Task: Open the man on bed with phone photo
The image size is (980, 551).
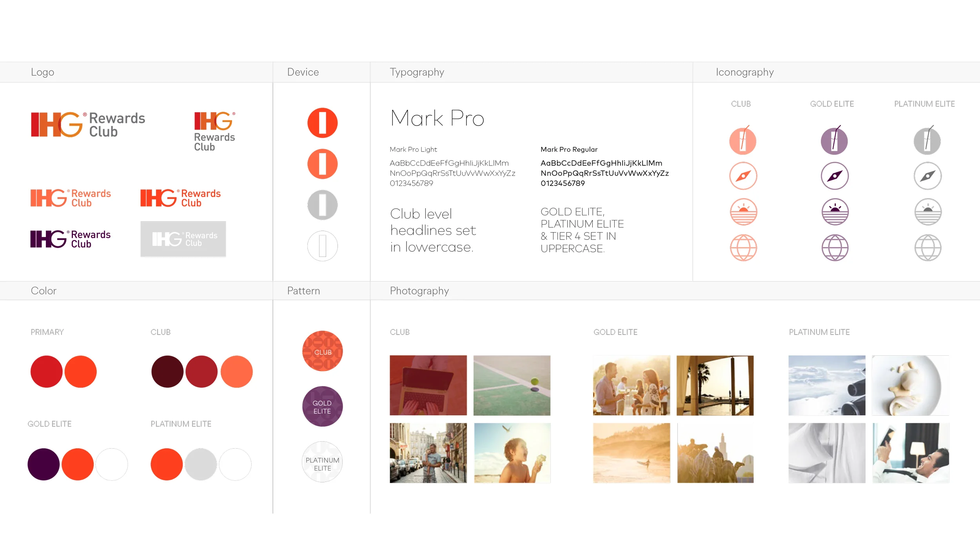Action: (911, 453)
